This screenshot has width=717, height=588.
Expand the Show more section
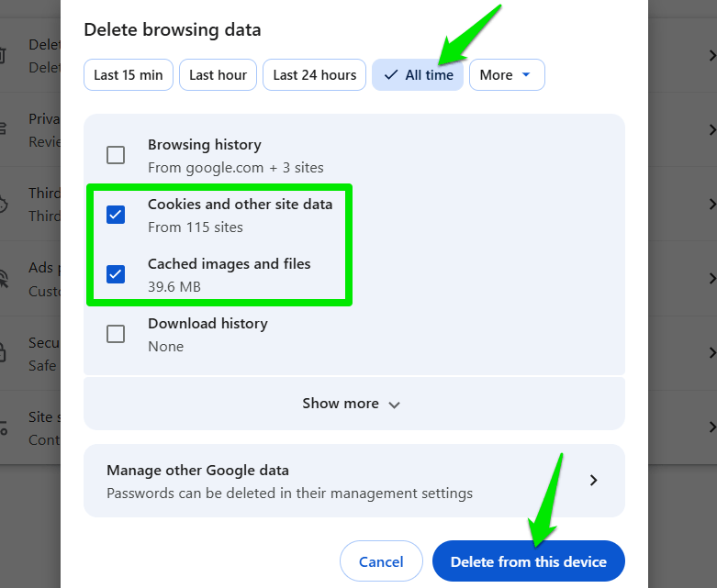[x=354, y=404]
